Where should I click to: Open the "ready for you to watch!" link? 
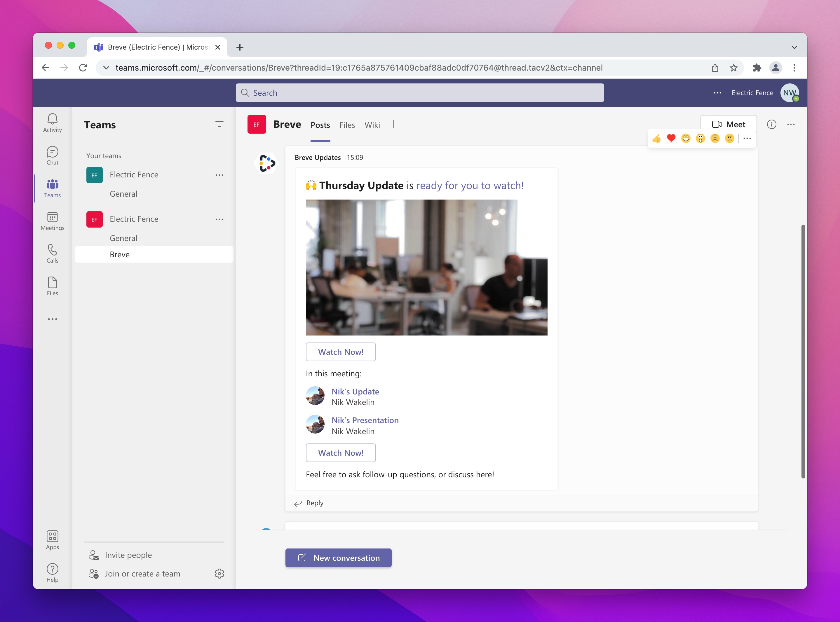pos(470,186)
